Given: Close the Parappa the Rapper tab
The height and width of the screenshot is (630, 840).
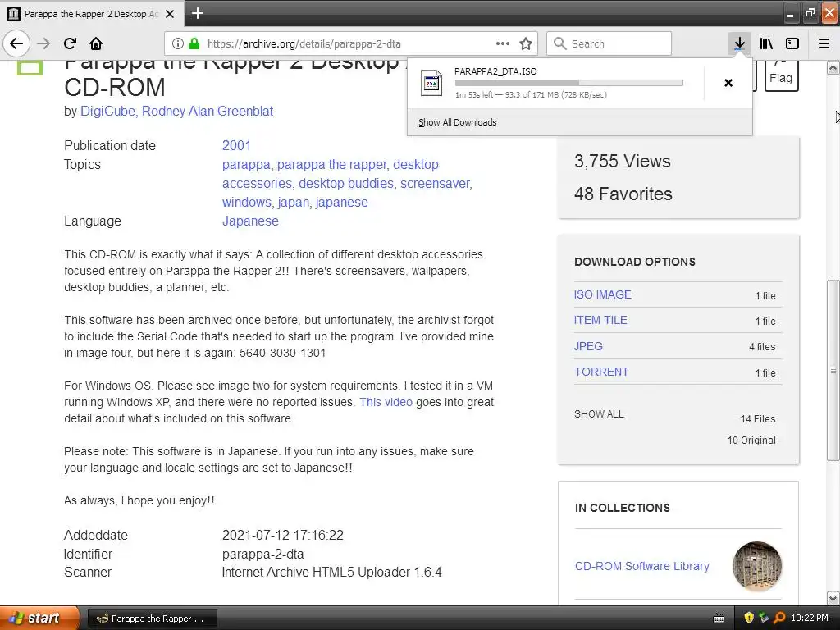Looking at the screenshot, I should (x=170, y=14).
